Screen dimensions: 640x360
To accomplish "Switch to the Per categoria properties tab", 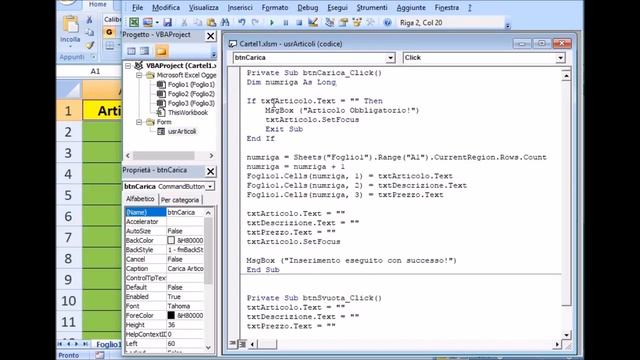I will point(180,200).
